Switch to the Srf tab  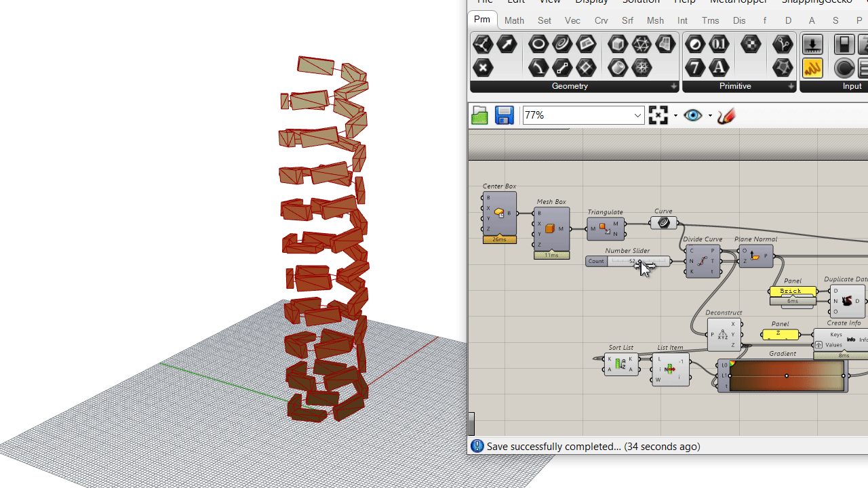coord(627,20)
